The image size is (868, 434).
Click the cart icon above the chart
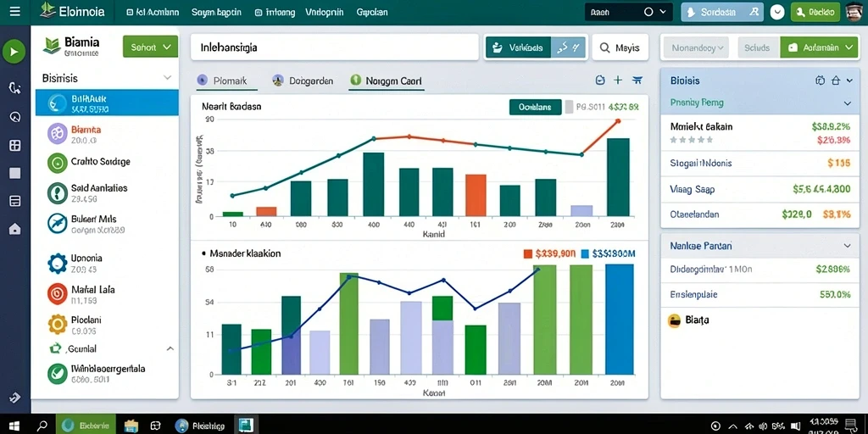click(637, 81)
